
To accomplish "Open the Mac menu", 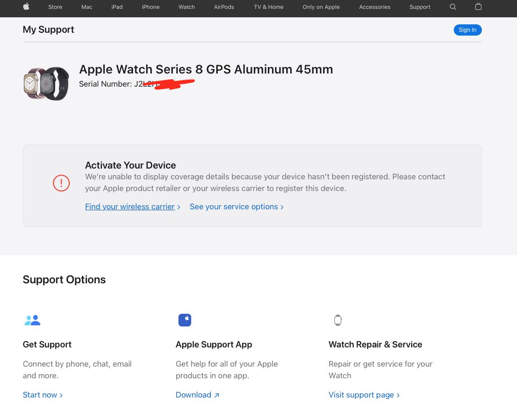I will pyautogui.click(x=87, y=7).
